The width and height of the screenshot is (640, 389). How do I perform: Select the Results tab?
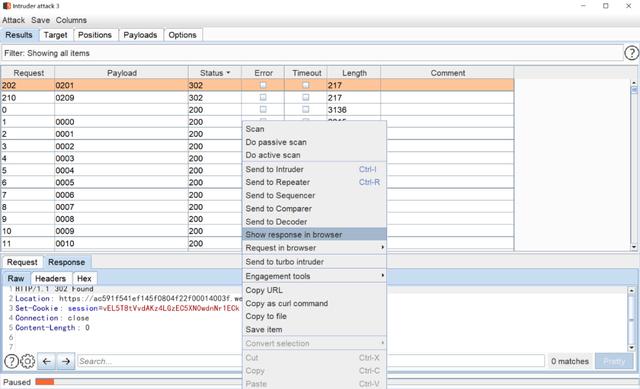tap(19, 35)
